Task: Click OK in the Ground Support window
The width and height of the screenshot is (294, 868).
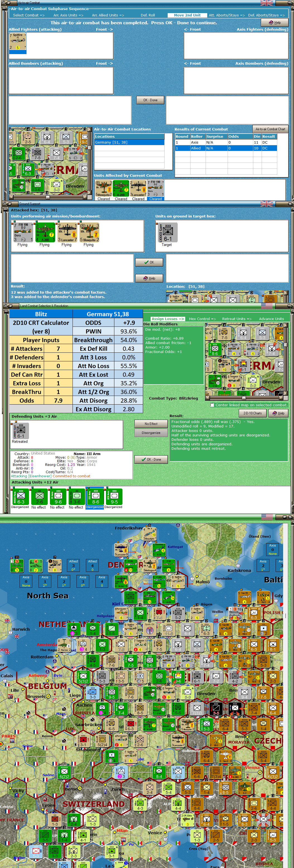Action: pos(149,262)
